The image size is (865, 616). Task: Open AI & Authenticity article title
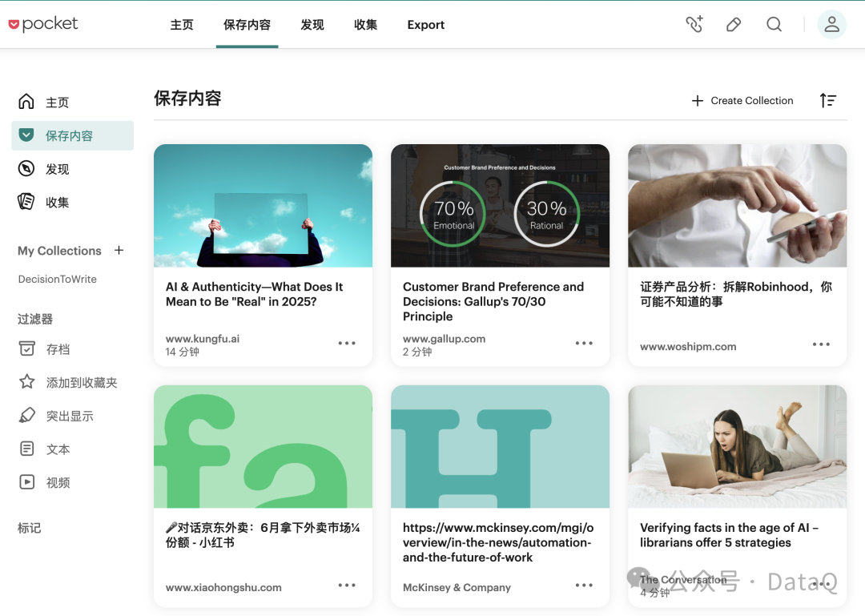[x=255, y=294]
